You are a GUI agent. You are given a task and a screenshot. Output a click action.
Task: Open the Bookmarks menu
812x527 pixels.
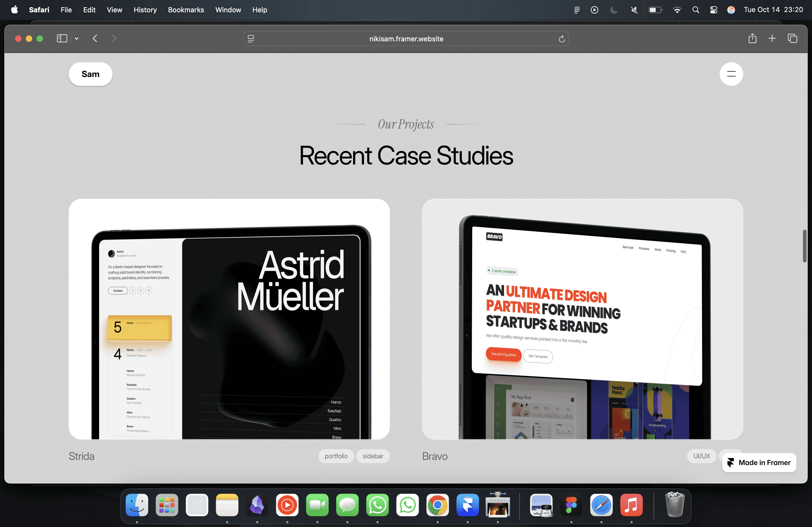tap(186, 10)
